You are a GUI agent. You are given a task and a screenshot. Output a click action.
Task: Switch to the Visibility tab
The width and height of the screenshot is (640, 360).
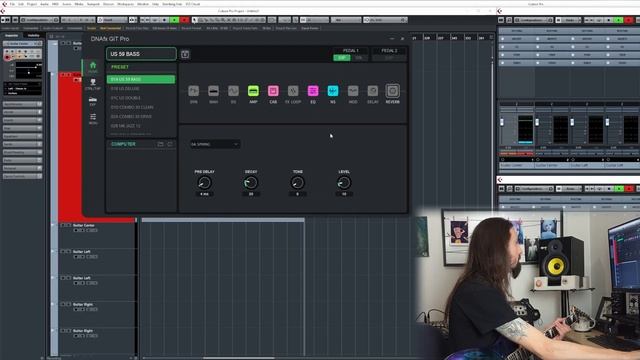click(33, 36)
